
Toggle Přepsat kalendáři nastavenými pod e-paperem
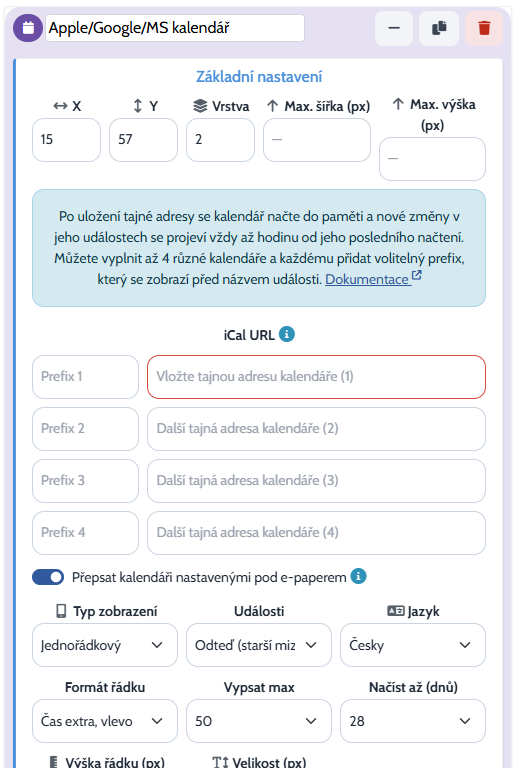[x=48, y=577]
